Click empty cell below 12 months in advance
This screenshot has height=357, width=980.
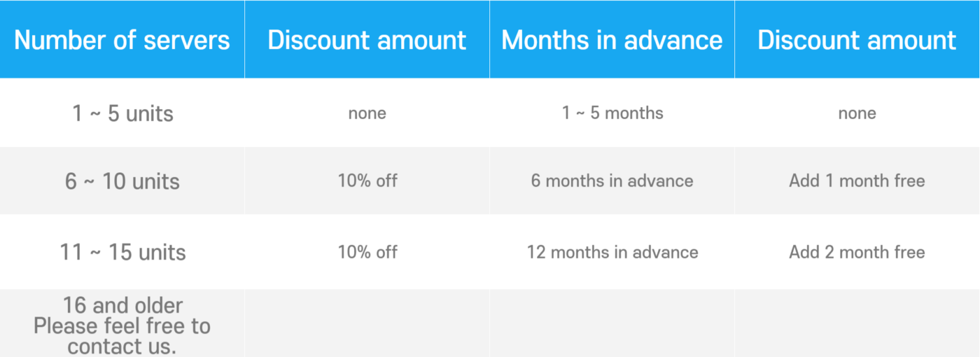pyautogui.click(x=612, y=323)
